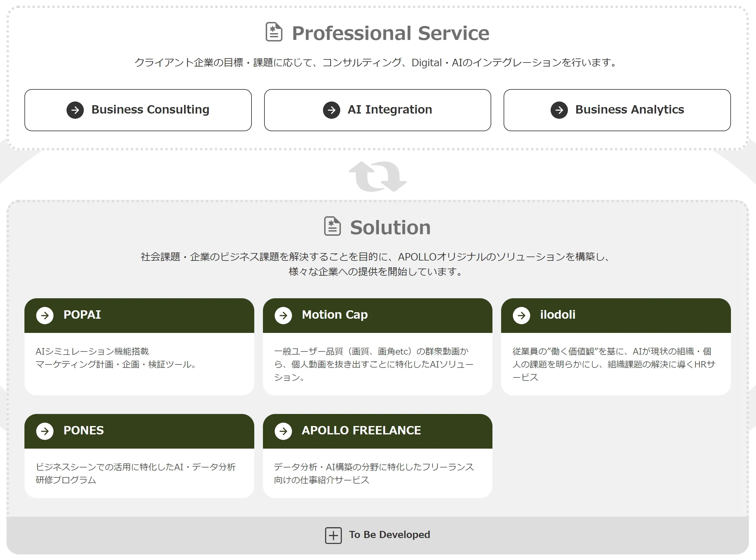This screenshot has height=560, width=756.
Task: Click the document icon beside Professional Service
Action: (274, 32)
